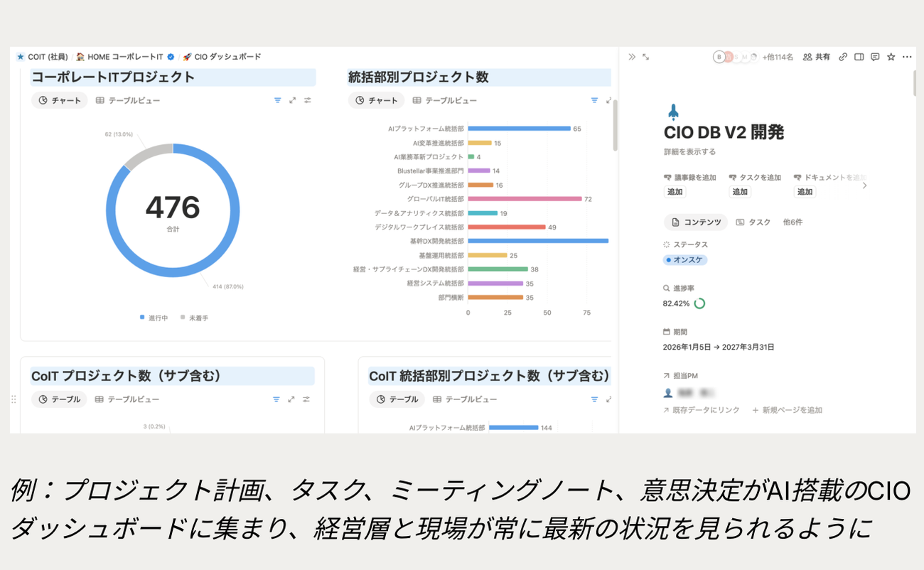Open CIO DB V2 page in full-page view
Viewport: 924px width, 570px height.
tap(646, 57)
